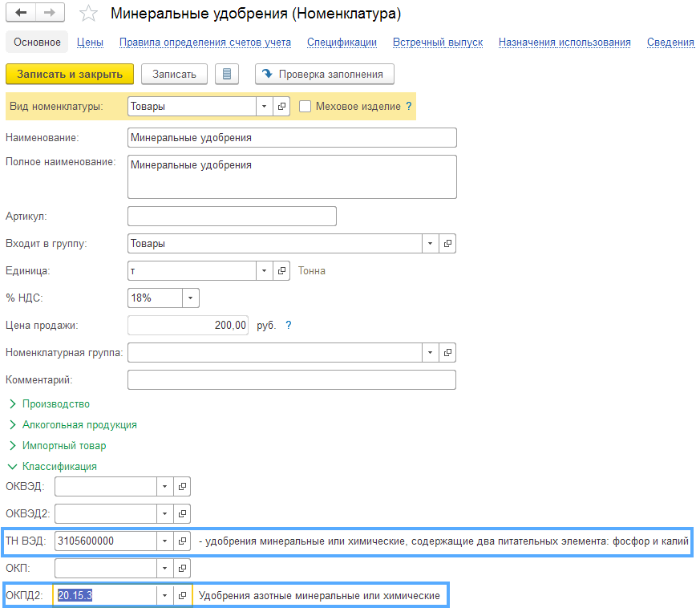The height and width of the screenshot is (616, 696).
Task: Open the % НДС dropdown
Action: click(x=191, y=298)
